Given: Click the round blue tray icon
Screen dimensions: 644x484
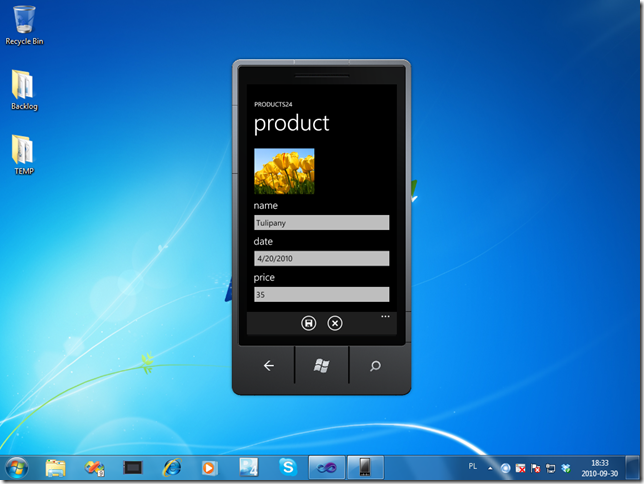Looking at the screenshot, I should (506, 468).
